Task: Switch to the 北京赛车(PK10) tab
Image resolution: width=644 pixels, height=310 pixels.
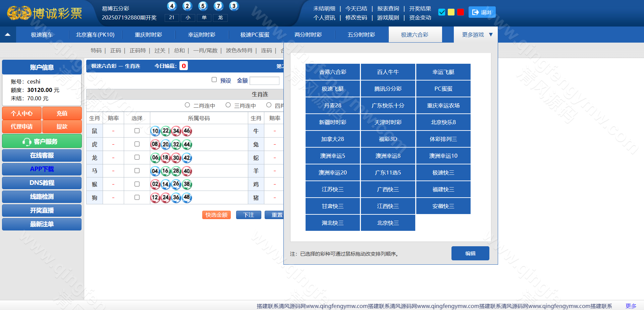Action: pyautogui.click(x=95, y=35)
